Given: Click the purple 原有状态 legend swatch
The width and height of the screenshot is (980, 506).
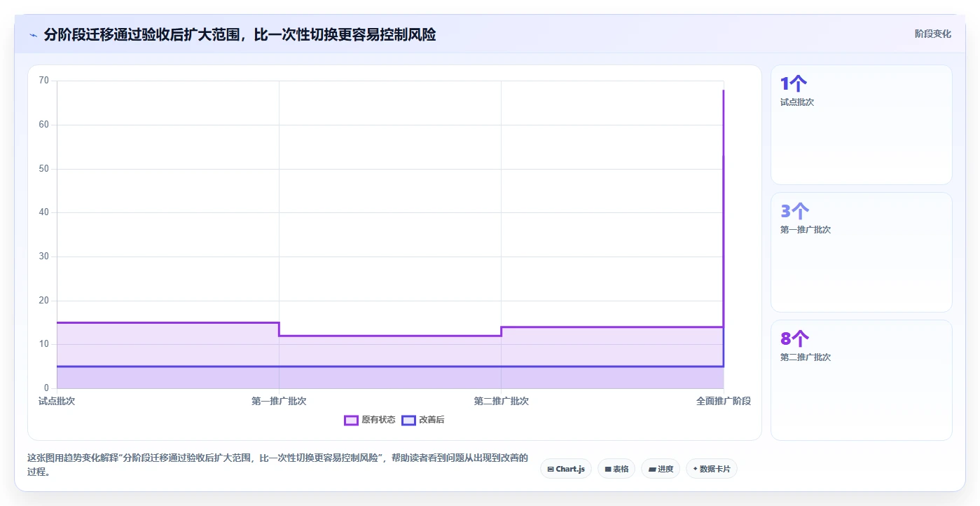Looking at the screenshot, I should pos(351,420).
